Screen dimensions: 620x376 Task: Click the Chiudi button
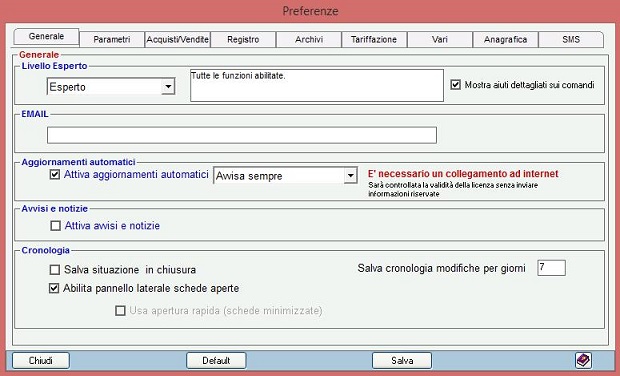(x=41, y=361)
